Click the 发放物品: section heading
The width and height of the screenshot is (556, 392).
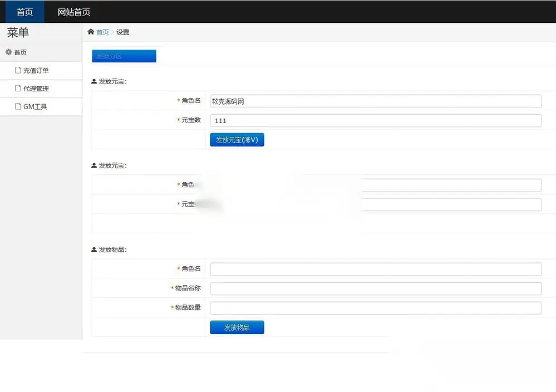(x=112, y=250)
